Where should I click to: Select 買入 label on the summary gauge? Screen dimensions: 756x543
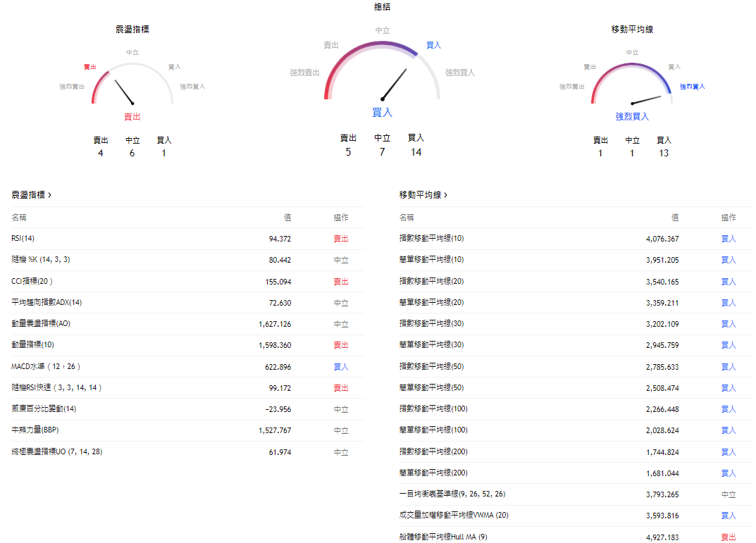point(433,44)
